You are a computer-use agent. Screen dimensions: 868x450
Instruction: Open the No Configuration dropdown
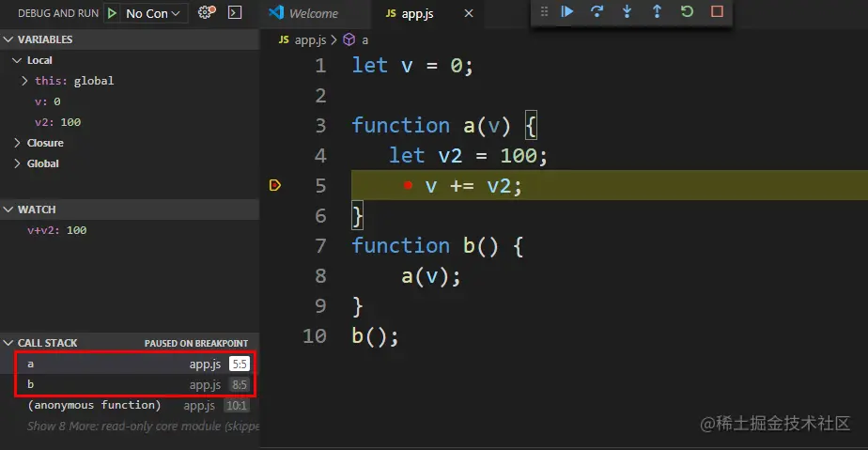153,13
